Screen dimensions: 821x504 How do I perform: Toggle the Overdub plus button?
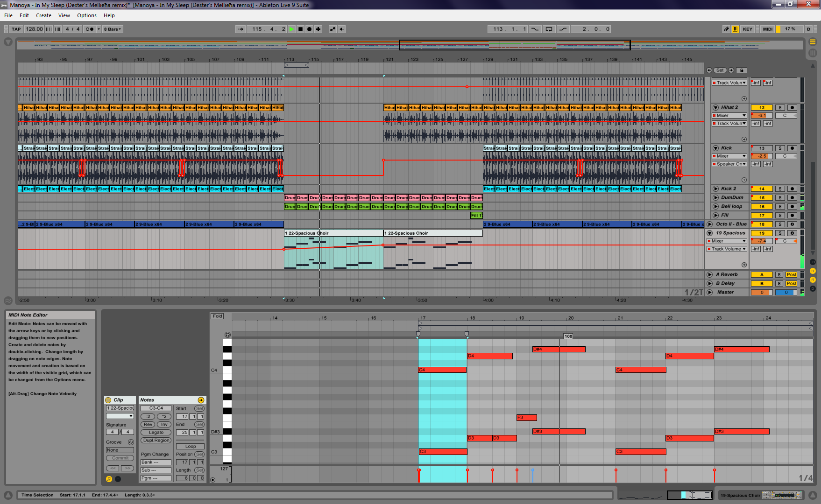coord(318,29)
